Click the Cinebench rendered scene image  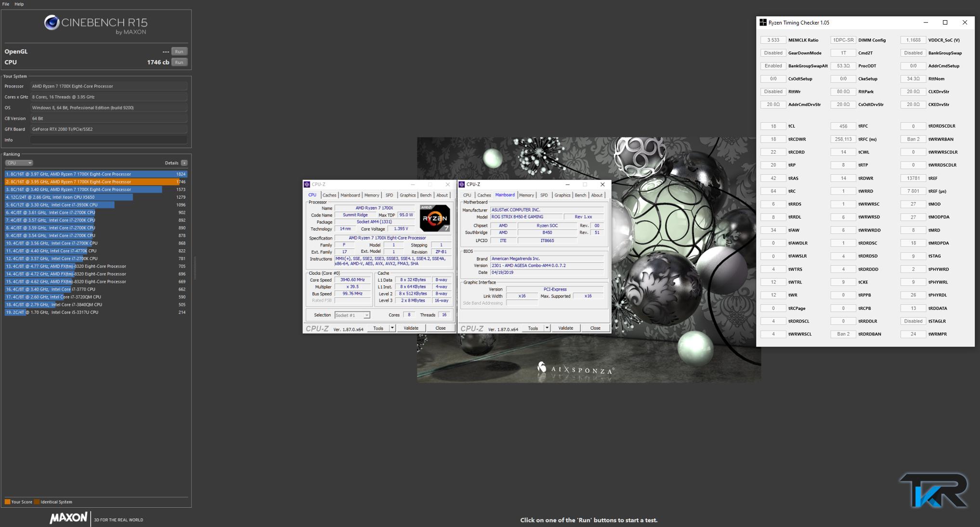pyautogui.click(x=588, y=260)
